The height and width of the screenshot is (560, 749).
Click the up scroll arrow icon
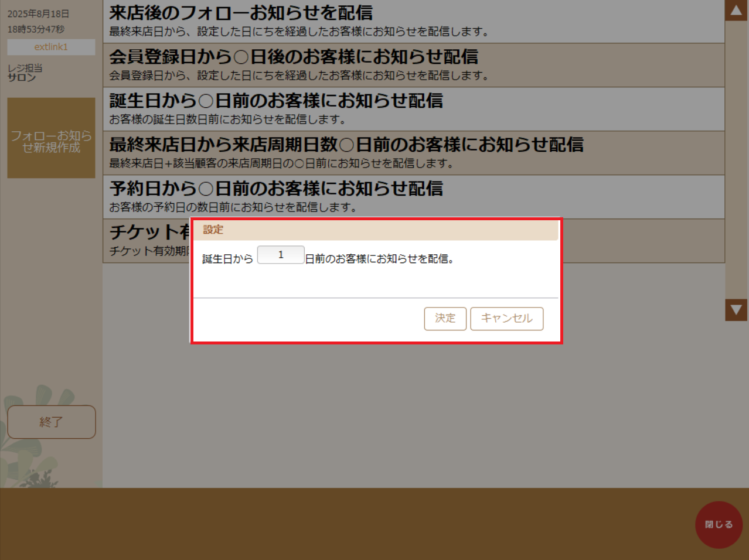pos(736,11)
